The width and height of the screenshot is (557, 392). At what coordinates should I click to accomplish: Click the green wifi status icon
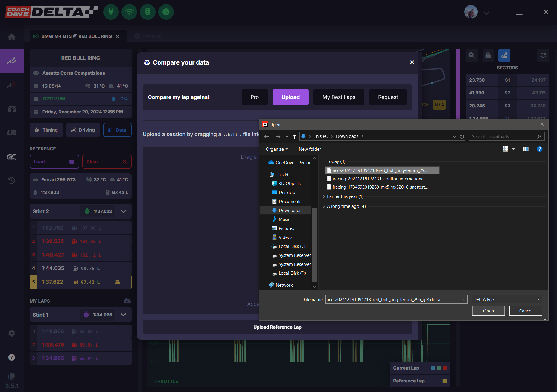(x=129, y=12)
